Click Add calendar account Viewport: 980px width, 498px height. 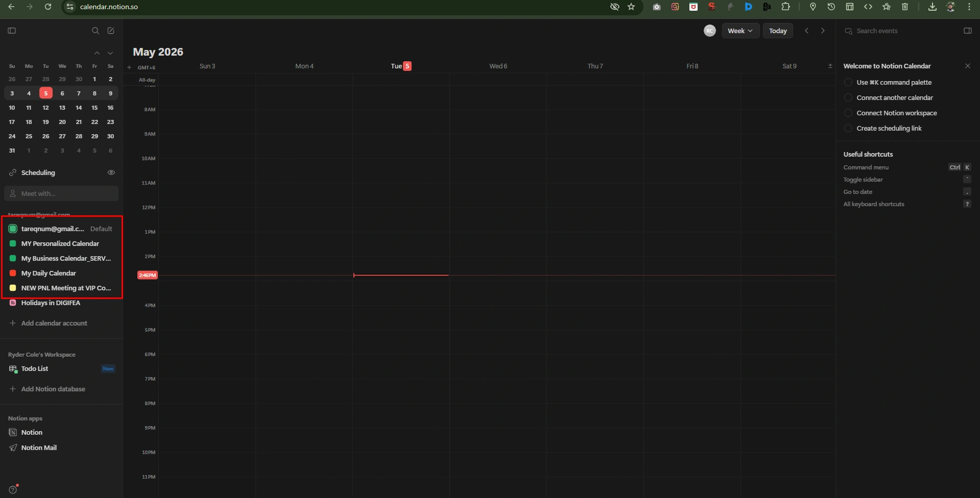54,323
